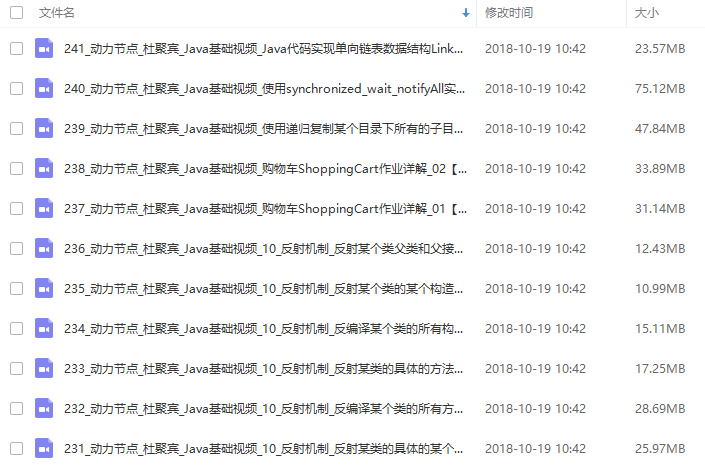The image size is (705, 471).
Task: Click video icon beside ShoppingCart 01 file
Action: coord(44,209)
